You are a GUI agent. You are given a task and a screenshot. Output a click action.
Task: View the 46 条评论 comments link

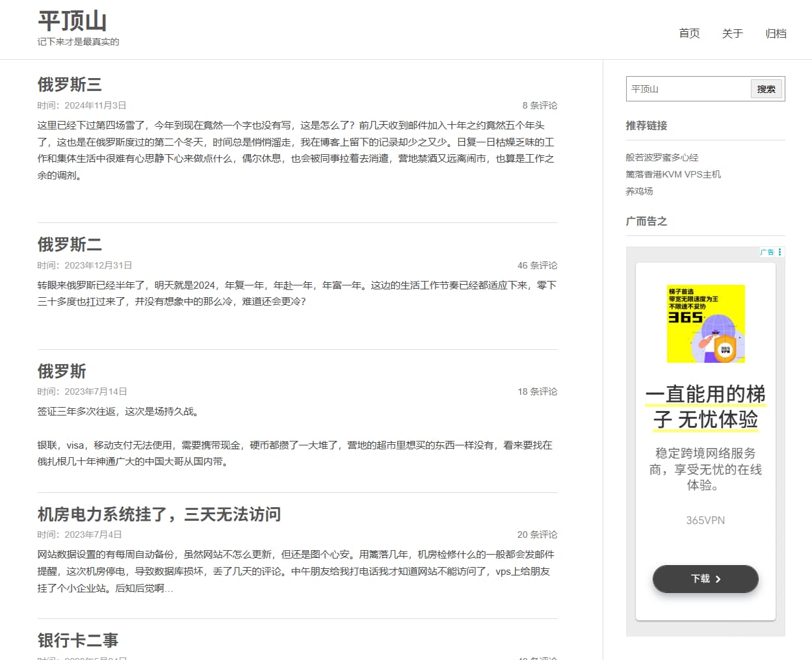tap(537, 265)
